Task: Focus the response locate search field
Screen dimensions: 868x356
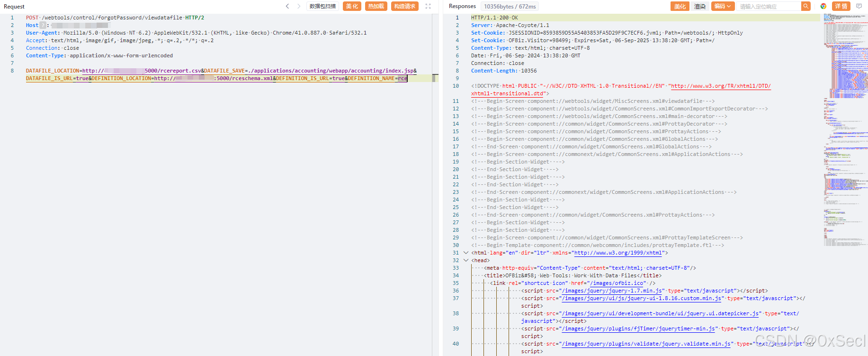Action: (768, 6)
